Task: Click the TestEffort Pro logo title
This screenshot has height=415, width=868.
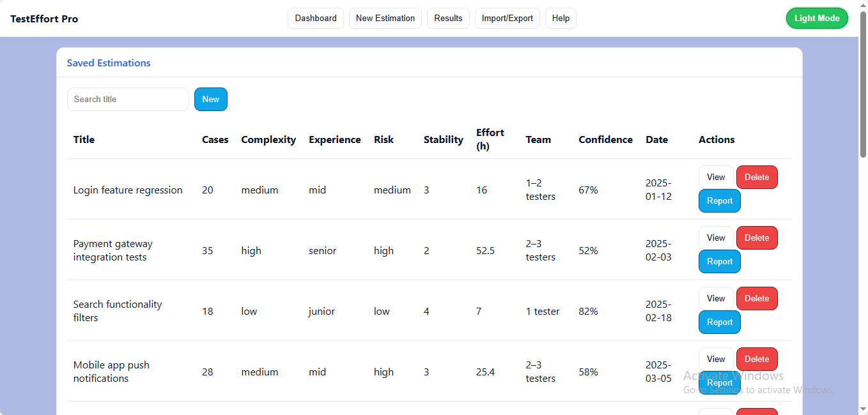Action: pyautogui.click(x=44, y=19)
